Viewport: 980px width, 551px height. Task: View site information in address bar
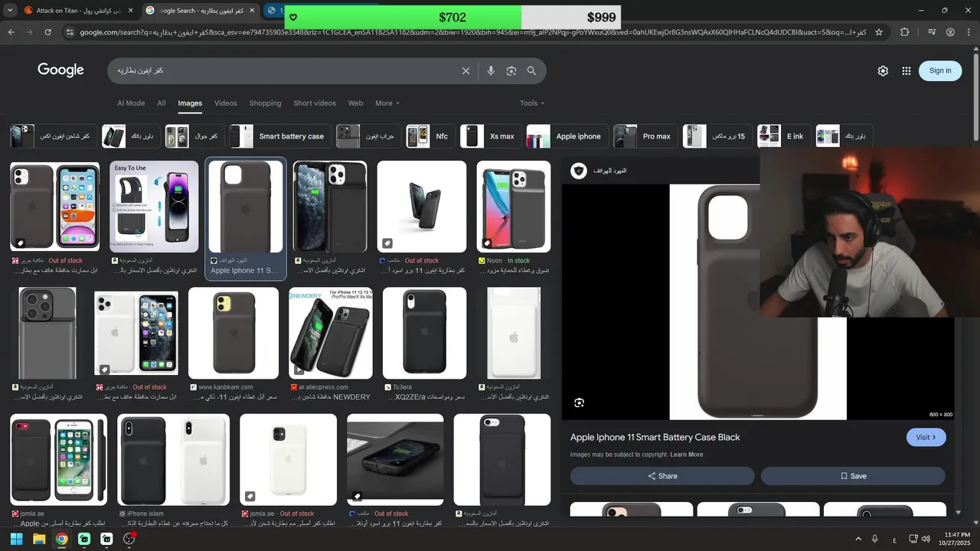70,32
